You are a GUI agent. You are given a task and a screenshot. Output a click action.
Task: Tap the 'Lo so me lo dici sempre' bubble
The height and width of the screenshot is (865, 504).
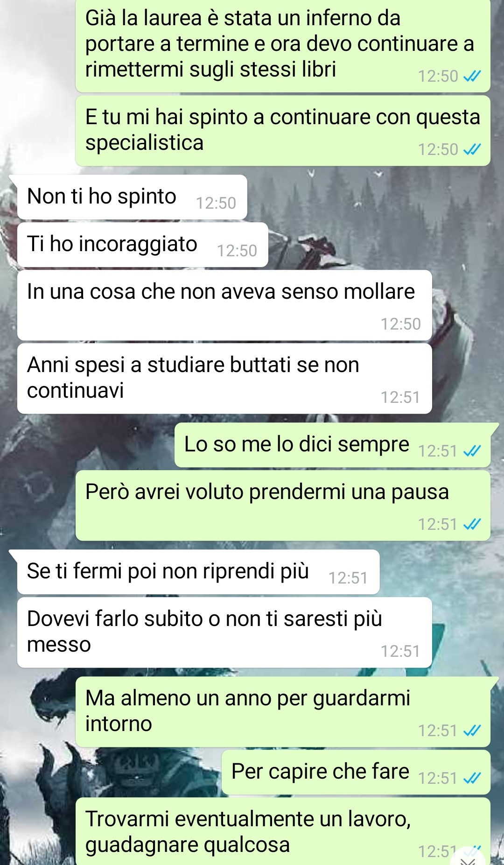[332, 445]
